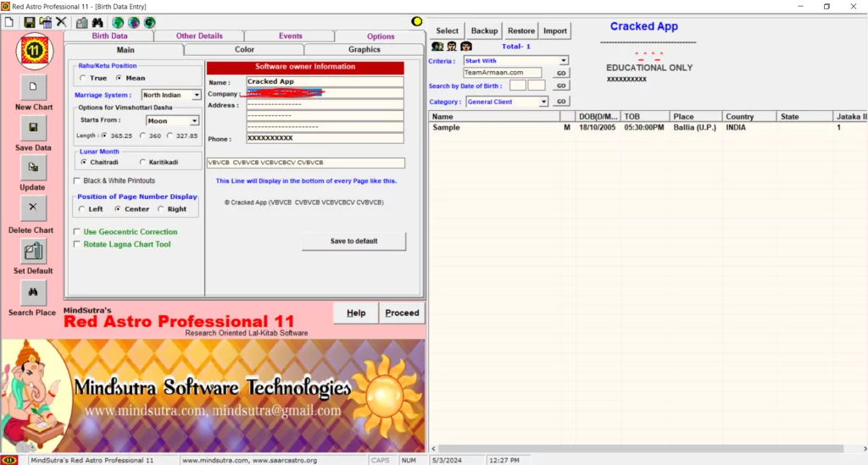Click the globe icon marked with S
The image size is (868, 465).
134,23
